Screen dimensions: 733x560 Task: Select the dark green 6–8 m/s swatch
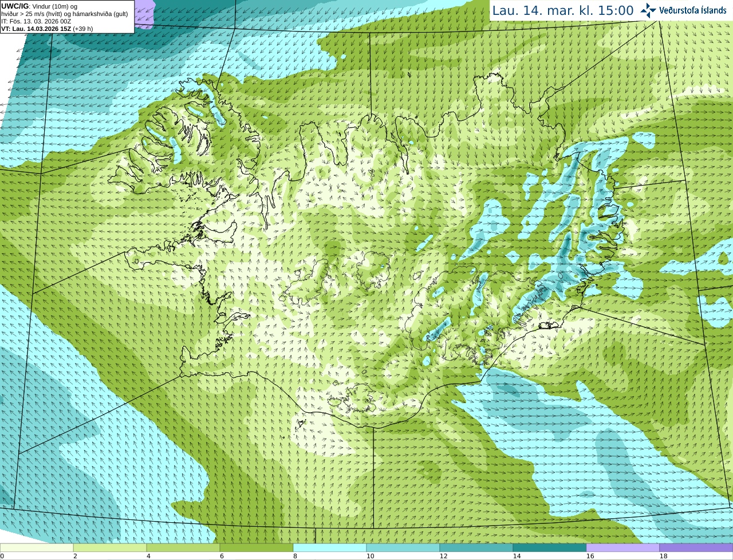[257, 547]
